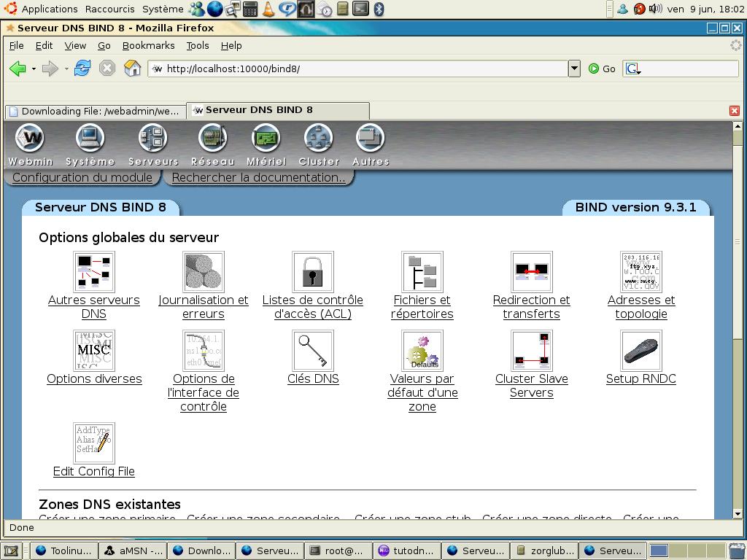Click the Edit Config File pencil icon

pyautogui.click(x=94, y=443)
